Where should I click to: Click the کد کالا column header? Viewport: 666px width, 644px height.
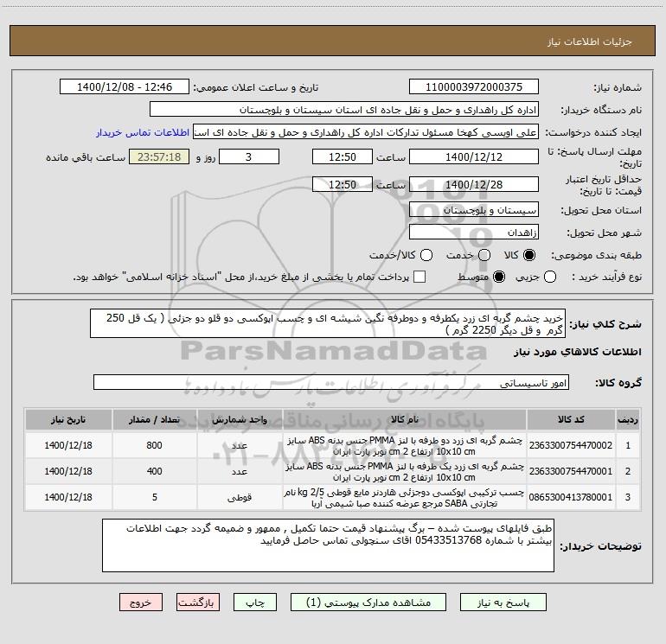pos(571,420)
